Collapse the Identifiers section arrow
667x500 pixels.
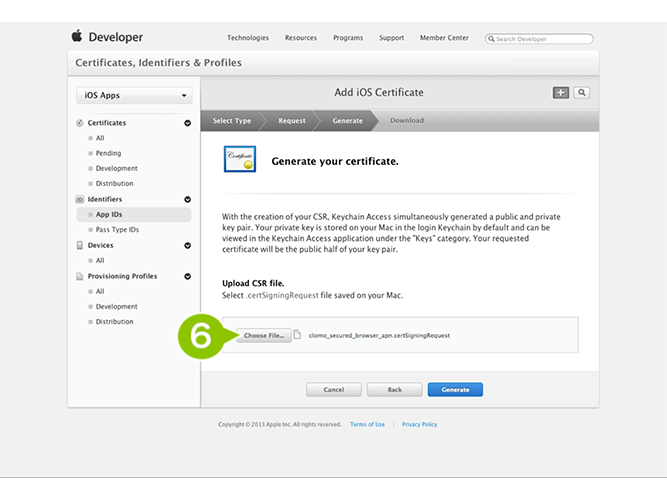coord(188,199)
